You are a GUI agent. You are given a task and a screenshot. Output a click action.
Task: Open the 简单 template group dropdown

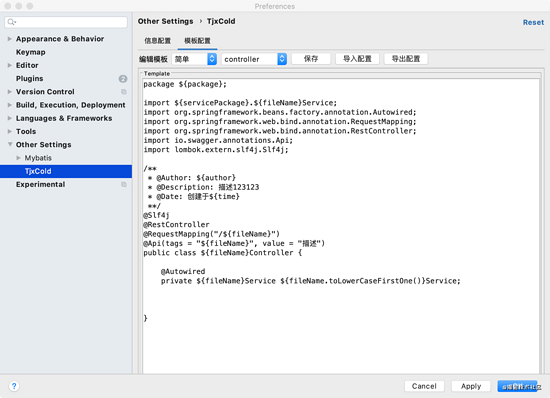pyautogui.click(x=194, y=59)
